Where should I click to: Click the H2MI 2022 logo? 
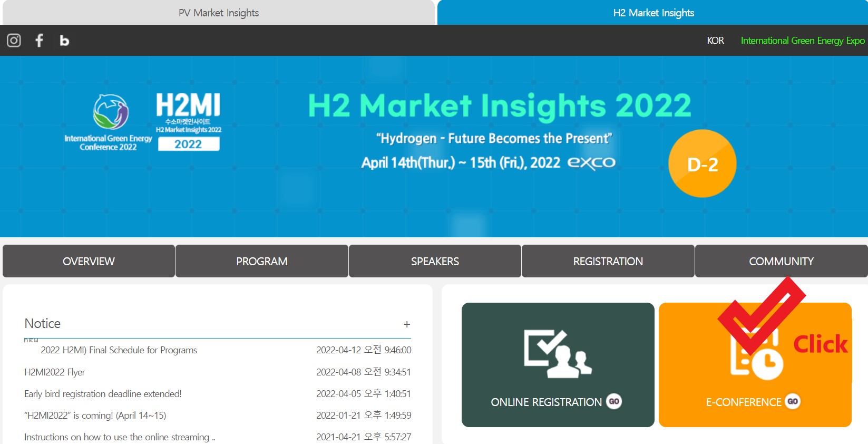pyautogui.click(x=188, y=121)
